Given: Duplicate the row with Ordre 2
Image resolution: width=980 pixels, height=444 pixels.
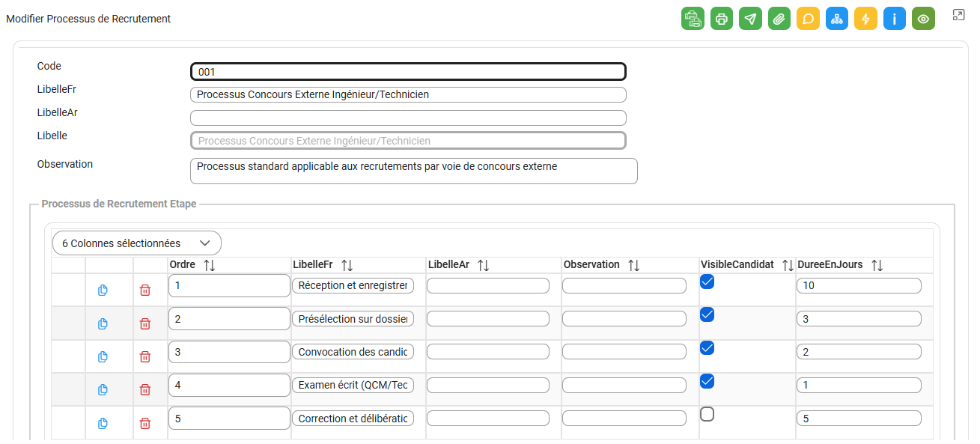Looking at the screenshot, I should tap(103, 323).
